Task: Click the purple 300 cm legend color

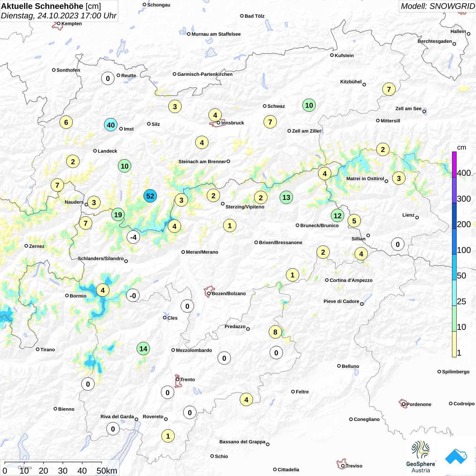Action: [454, 190]
